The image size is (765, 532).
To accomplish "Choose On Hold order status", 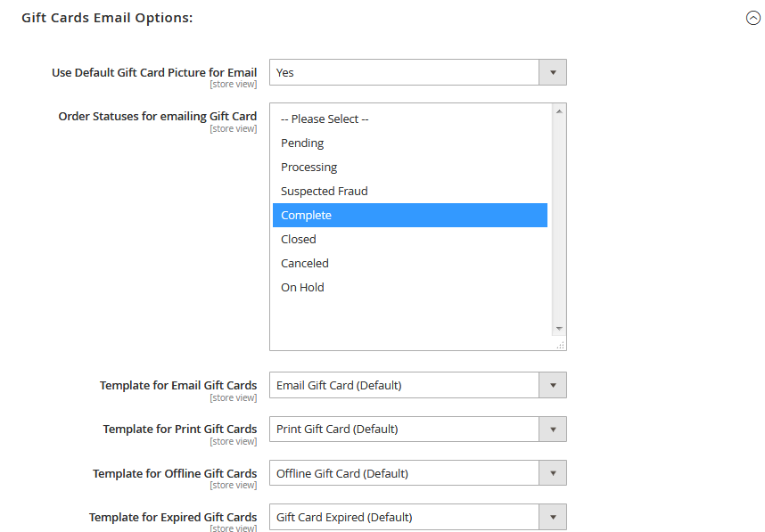I will click(x=410, y=287).
